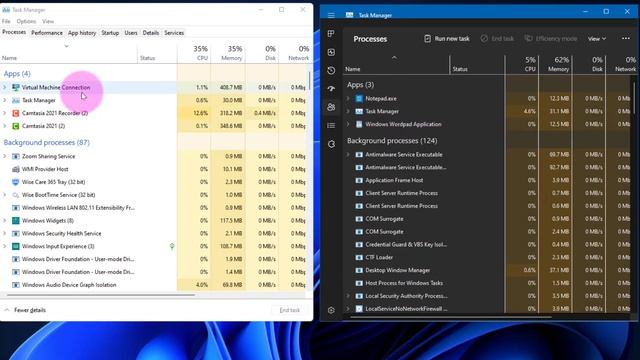Viewport: 640px width, 360px height.
Task: Expand Windows Wordpad Application row
Action: tap(348, 124)
